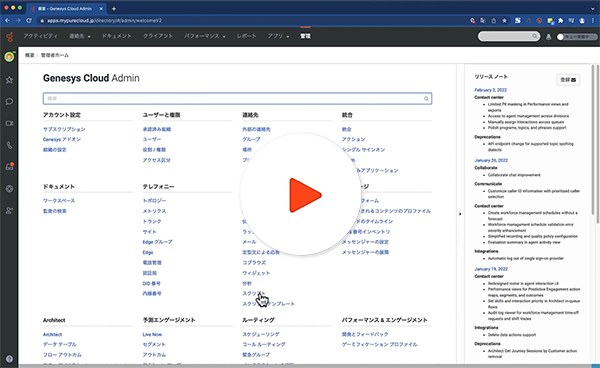The image size is (600, 368).
Task: Click the browser address bar URL
Action: [104, 21]
